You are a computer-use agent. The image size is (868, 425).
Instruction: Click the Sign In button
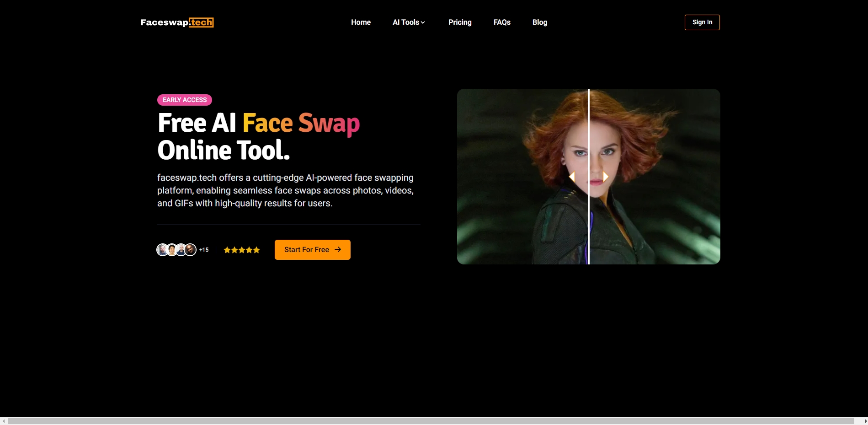(x=702, y=22)
